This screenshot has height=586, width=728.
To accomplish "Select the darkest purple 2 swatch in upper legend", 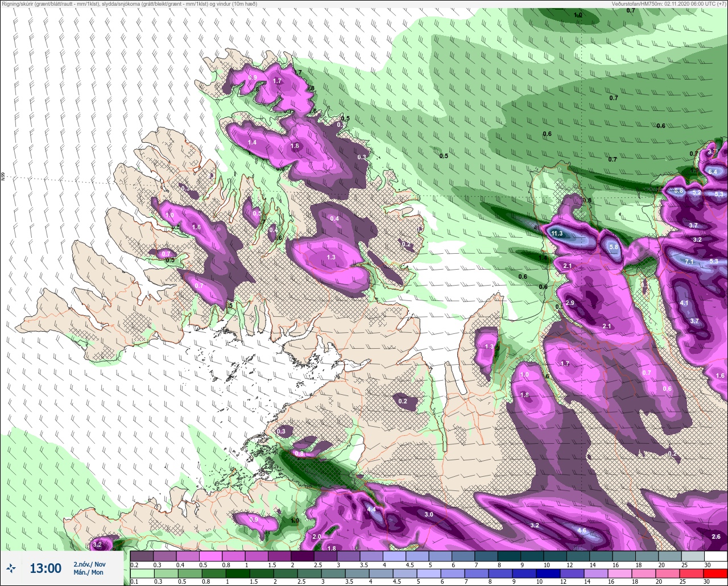I will click(x=302, y=556).
